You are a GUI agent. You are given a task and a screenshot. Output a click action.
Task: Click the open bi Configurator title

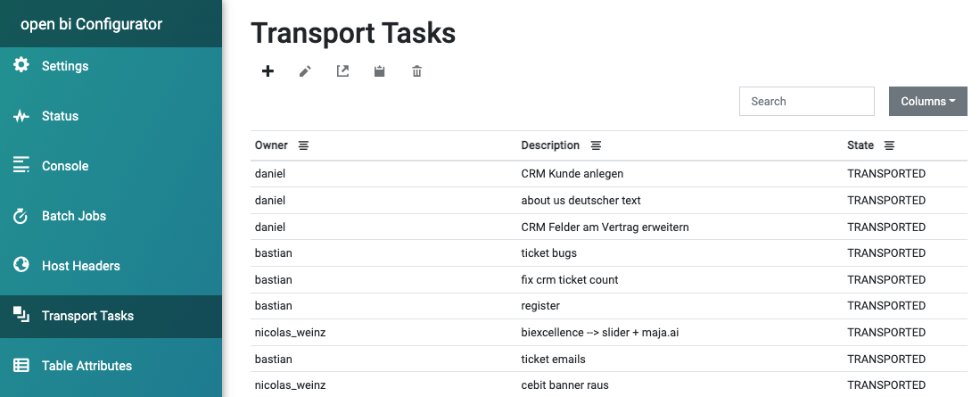click(x=91, y=24)
